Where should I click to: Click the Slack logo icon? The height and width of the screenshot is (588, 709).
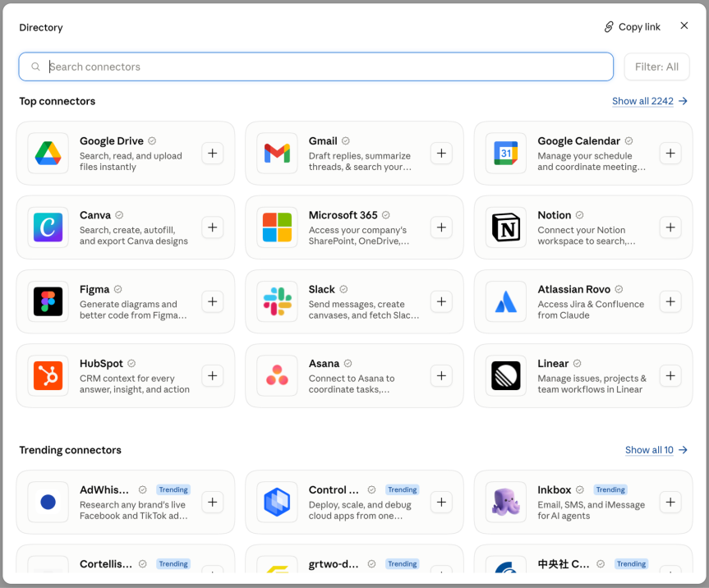click(x=277, y=301)
